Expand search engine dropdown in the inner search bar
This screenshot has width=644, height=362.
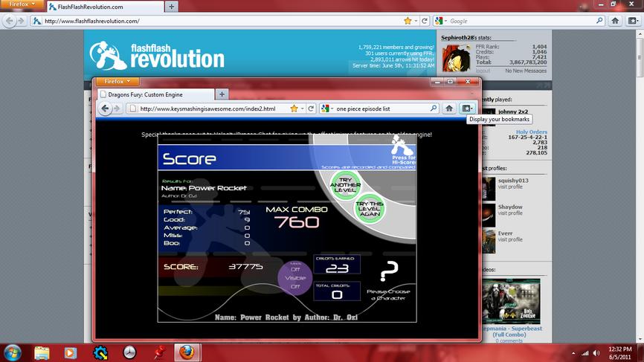click(x=327, y=109)
